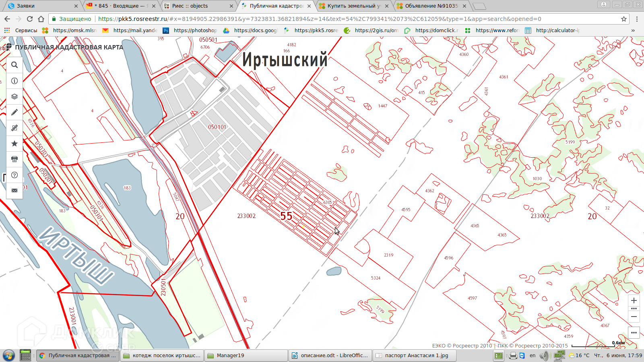Click parcel label 1447 on the map
This screenshot has width=644, height=362.
click(382, 106)
